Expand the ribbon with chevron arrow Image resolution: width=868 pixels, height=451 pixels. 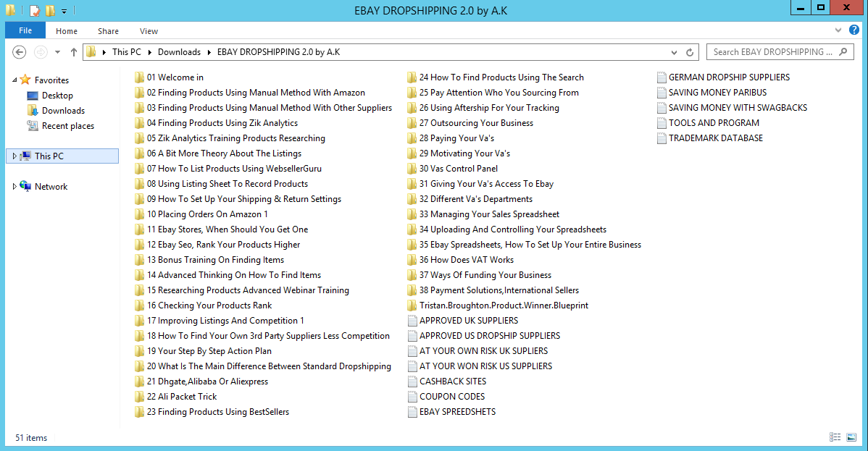pyautogui.click(x=838, y=30)
